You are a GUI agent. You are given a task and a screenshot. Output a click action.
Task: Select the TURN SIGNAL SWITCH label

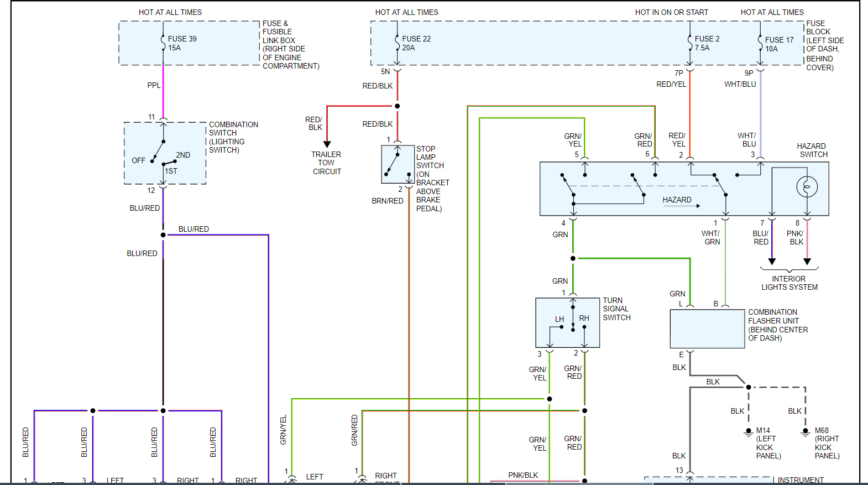coord(616,309)
